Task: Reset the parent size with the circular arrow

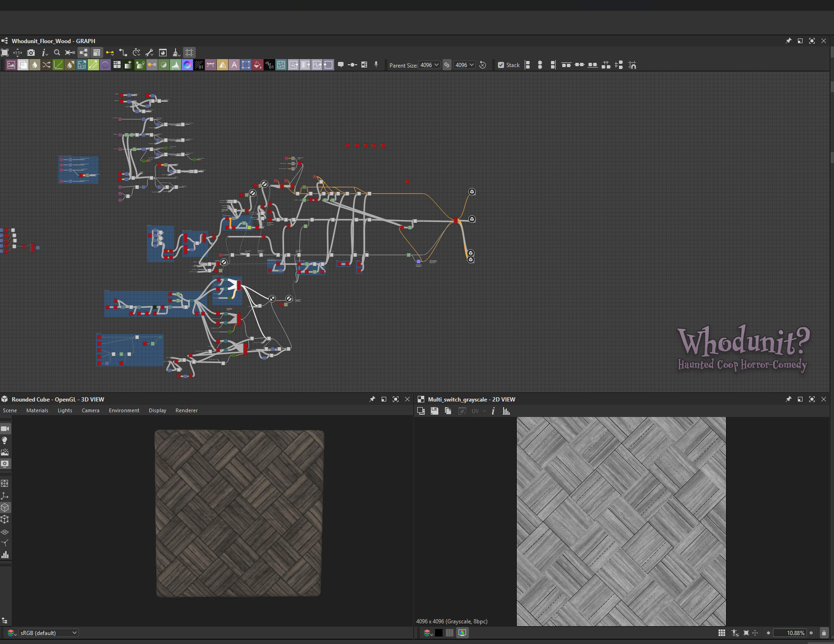Action: [x=482, y=65]
